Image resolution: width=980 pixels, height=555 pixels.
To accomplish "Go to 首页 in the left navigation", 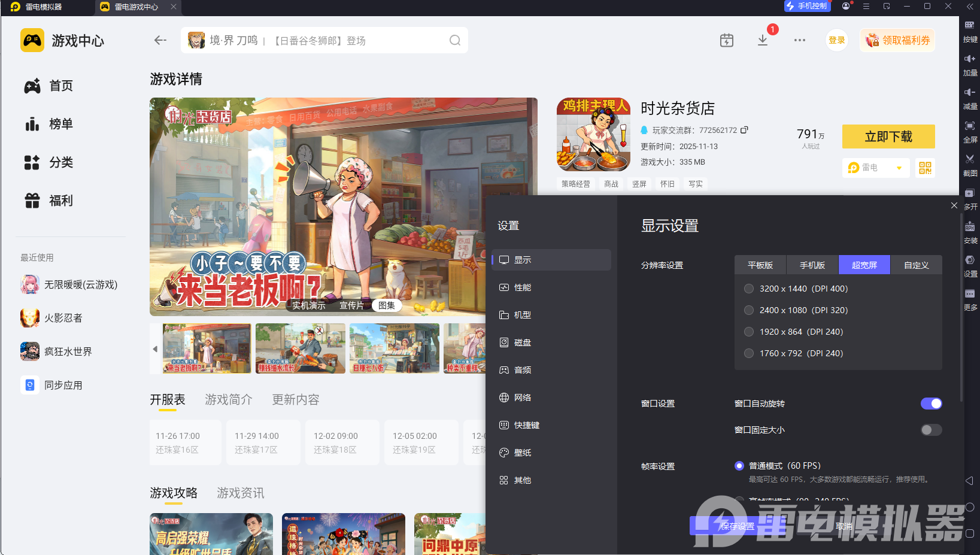I will coord(49,86).
